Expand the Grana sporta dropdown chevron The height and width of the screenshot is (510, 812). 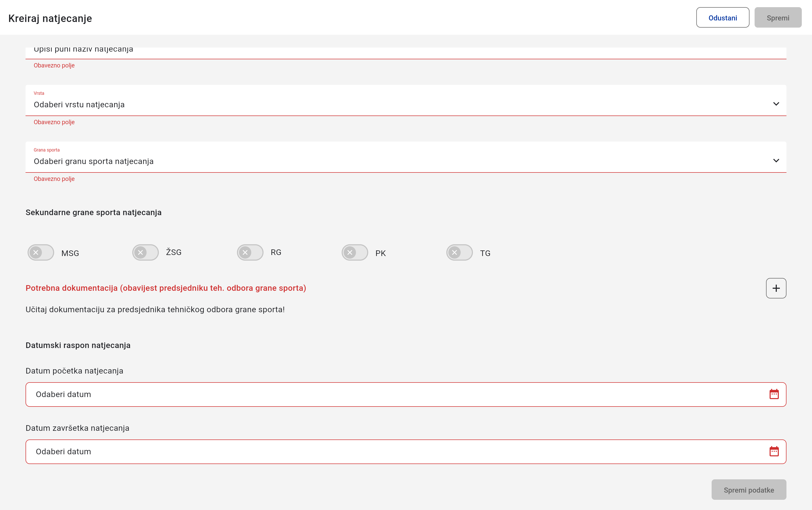point(776,160)
